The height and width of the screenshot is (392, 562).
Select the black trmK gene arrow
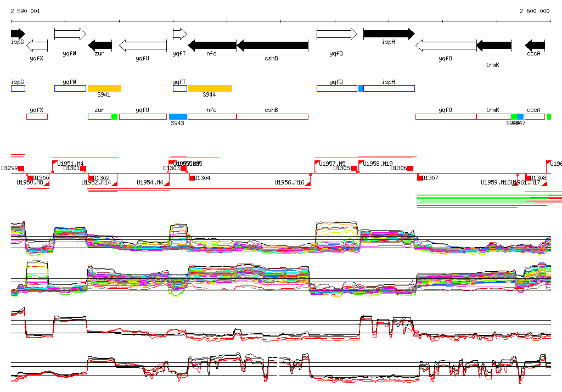click(x=494, y=46)
